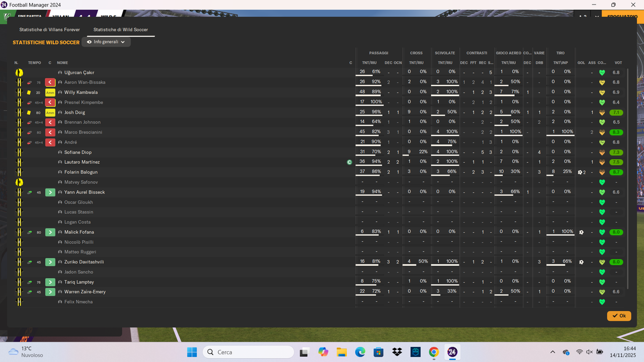
Task: Sort by the VOT rating column header
Action: [618, 63]
